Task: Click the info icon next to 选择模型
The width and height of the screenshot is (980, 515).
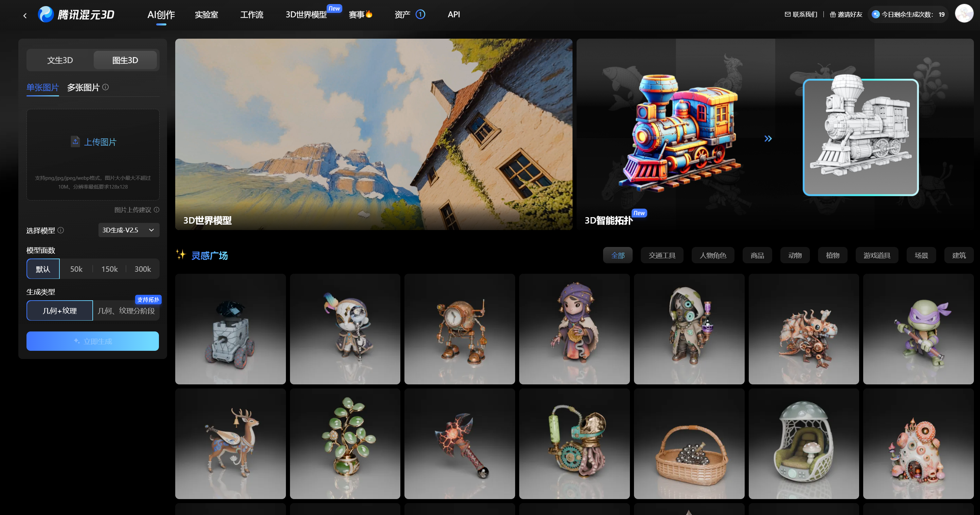Action: (61, 230)
